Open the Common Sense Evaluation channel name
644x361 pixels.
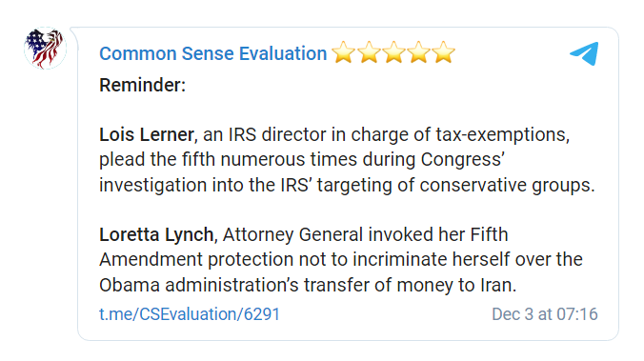(x=212, y=53)
